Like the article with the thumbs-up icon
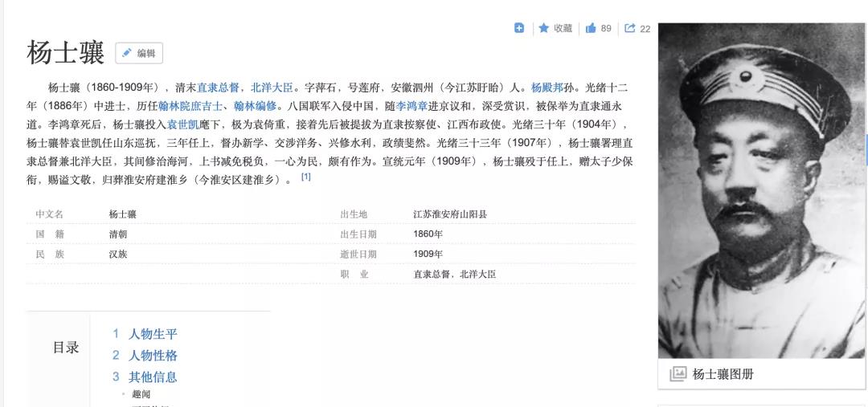The height and width of the screenshot is (407, 868). coord(591,28)
